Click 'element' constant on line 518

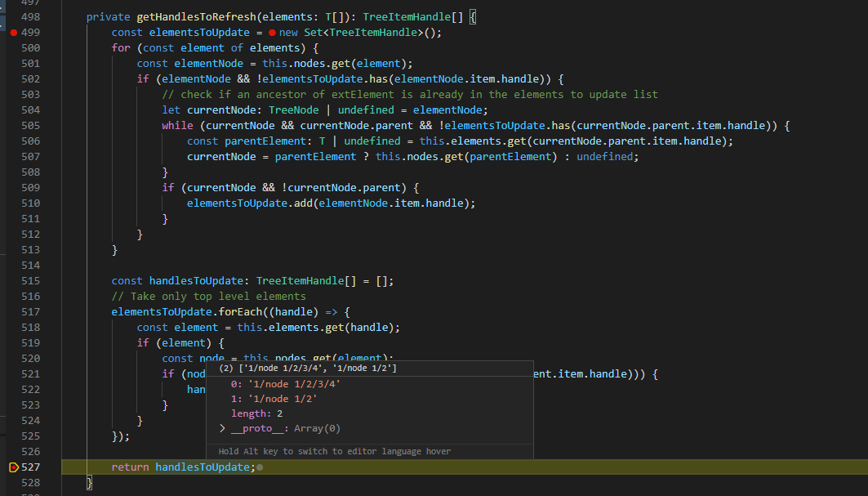196,328
